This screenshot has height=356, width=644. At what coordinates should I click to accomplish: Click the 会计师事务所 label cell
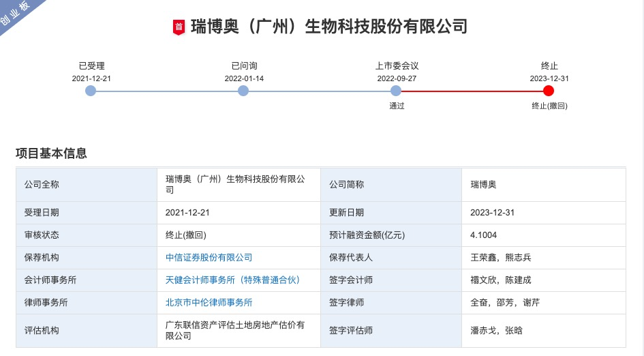click(87, 280)
